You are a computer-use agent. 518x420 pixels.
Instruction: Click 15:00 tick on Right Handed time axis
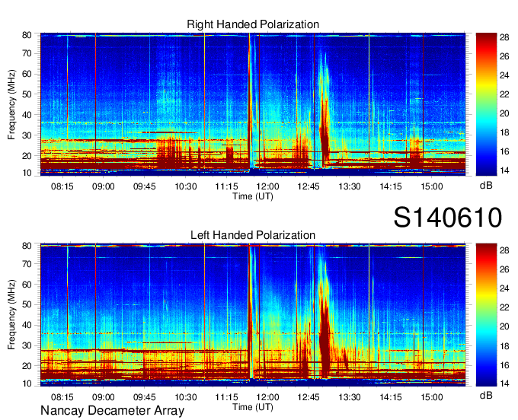pyautogui.click(x=432, y=186)
